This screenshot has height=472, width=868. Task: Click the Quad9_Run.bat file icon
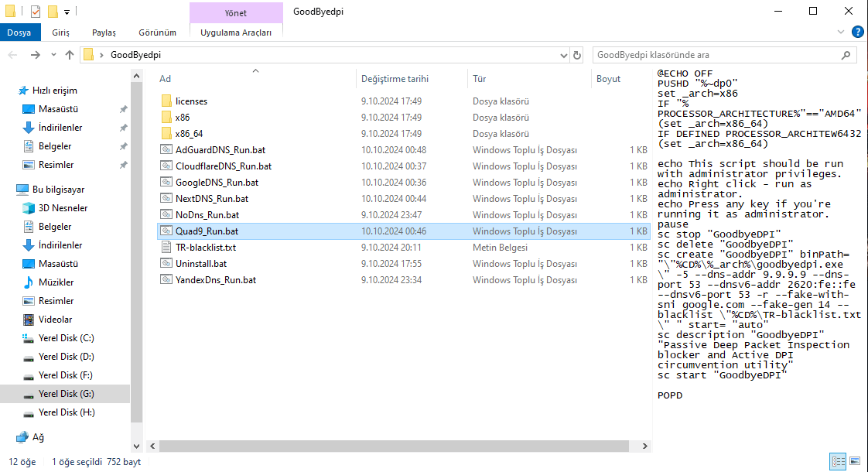pos(166,231)
